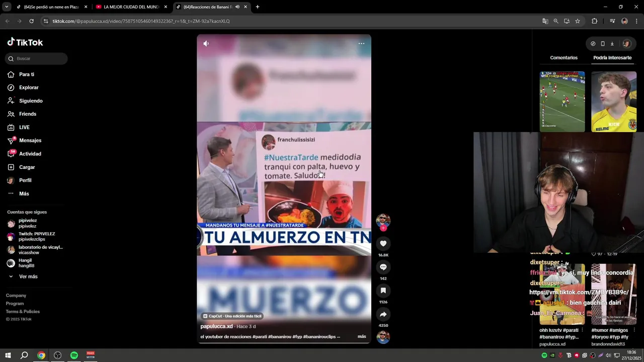
Task: Click the TikTok logo
Action: coord(25,42)
